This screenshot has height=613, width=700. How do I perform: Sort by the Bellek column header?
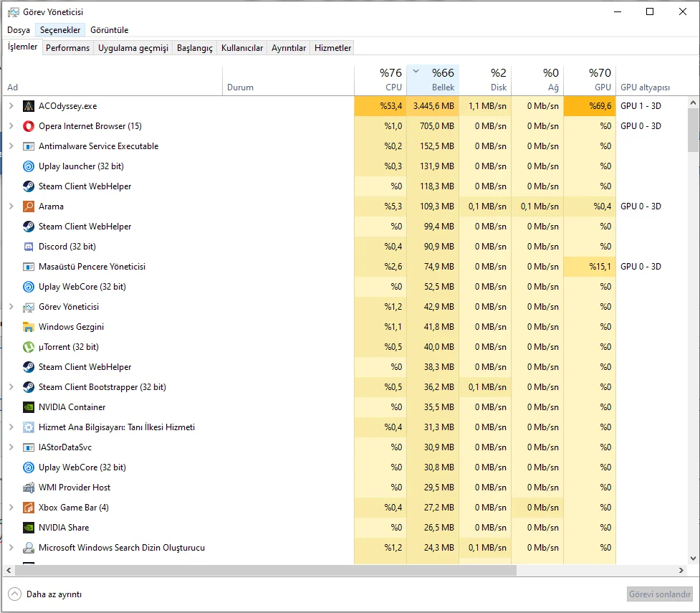pyautogui.click(x=433, y=80)
